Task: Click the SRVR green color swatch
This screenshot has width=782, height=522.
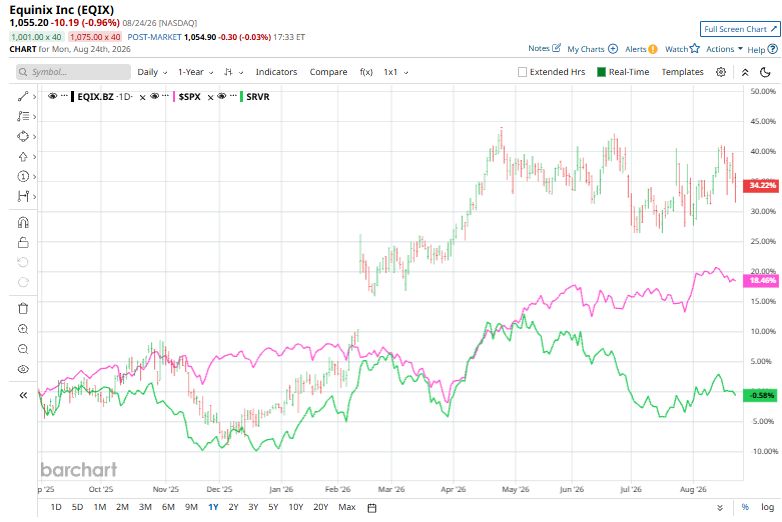Action: 242,97
